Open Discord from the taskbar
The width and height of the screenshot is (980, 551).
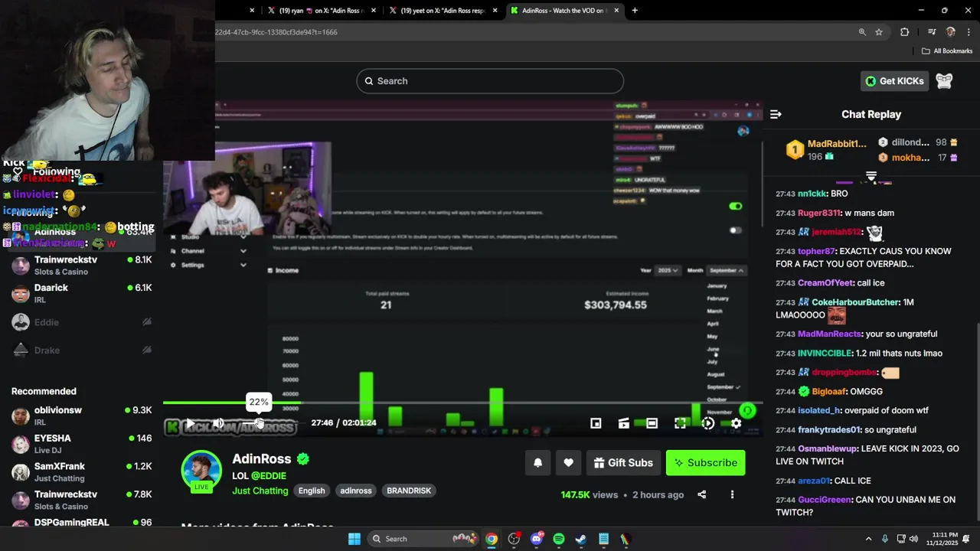click(537, 539)
